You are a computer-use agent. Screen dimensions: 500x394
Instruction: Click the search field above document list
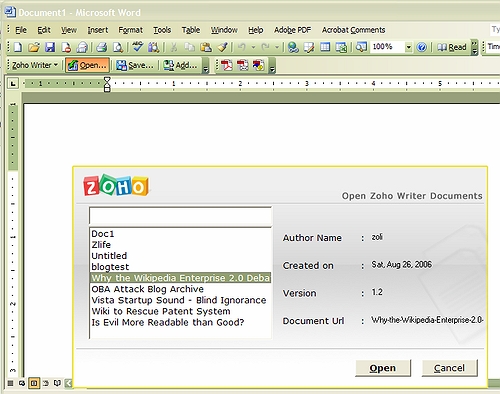coord(180,216)
